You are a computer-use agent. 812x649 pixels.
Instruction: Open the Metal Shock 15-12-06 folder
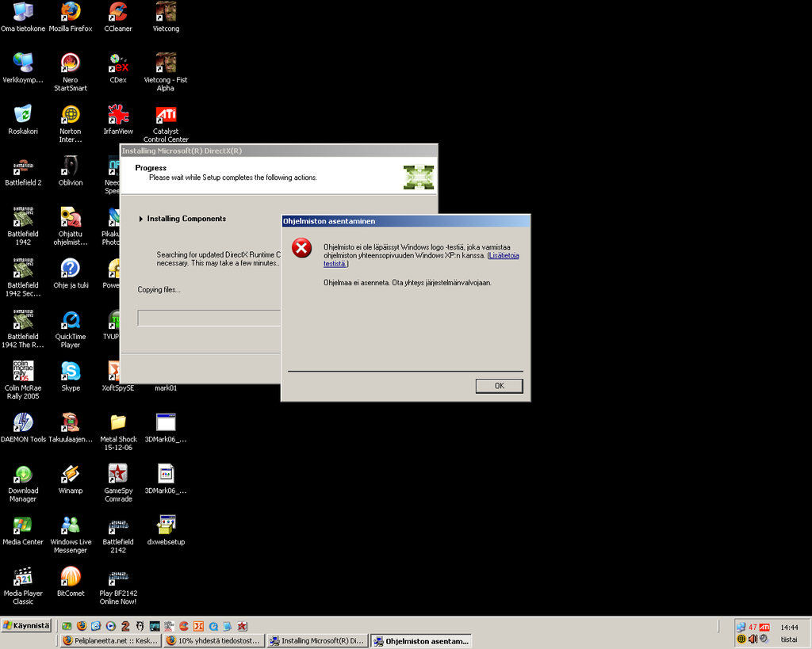(x=118, y=423)
